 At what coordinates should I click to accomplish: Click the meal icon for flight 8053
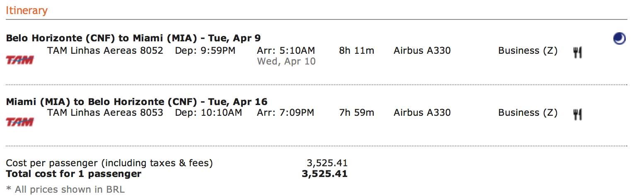(x=578, y=114)
